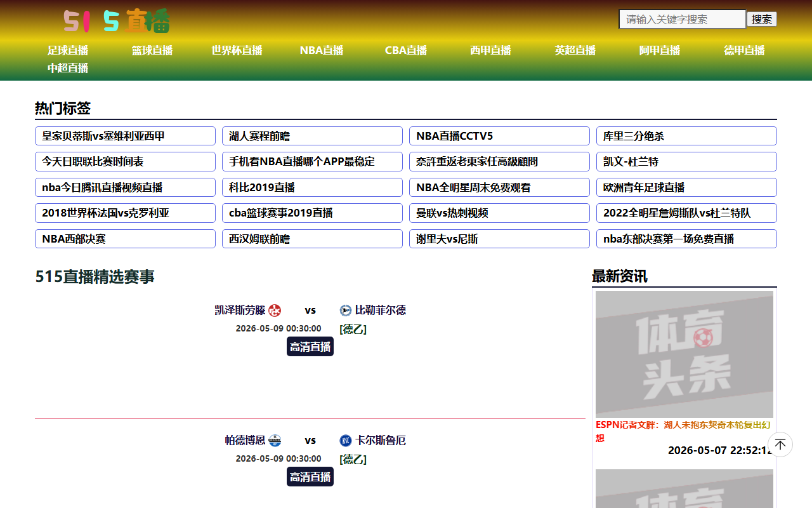812x508 pixels.
Task: Click the 凯泽斯劳滕 team crest icon
Action: point(275,311)
